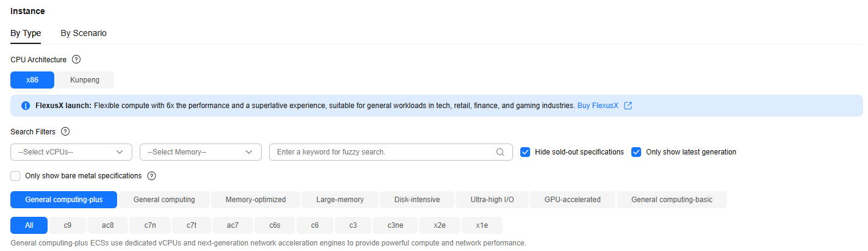Open the Select vCPUs dropdown
Image resolution: width=868 pixels, height=251 pixels.
click(71, 152)
